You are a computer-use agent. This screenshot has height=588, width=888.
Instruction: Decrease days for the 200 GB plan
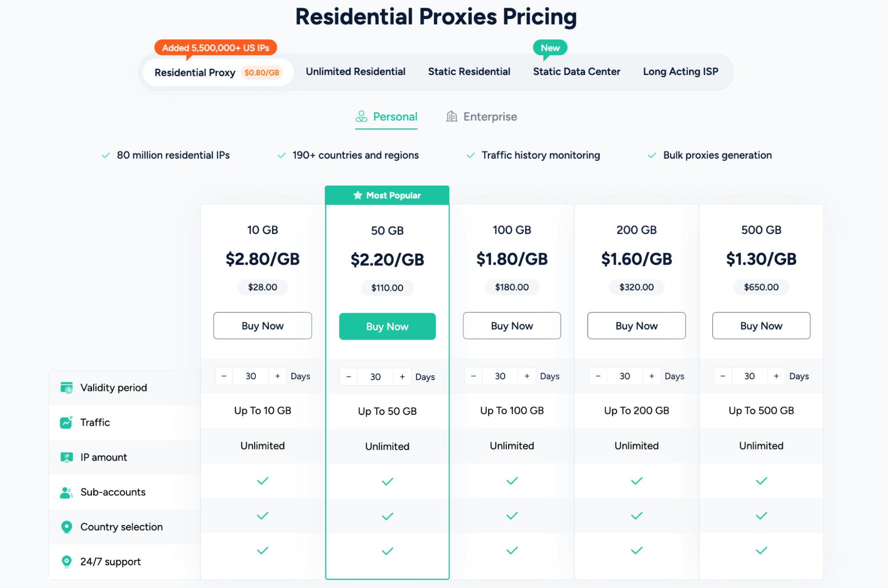(x=598, y=376)
